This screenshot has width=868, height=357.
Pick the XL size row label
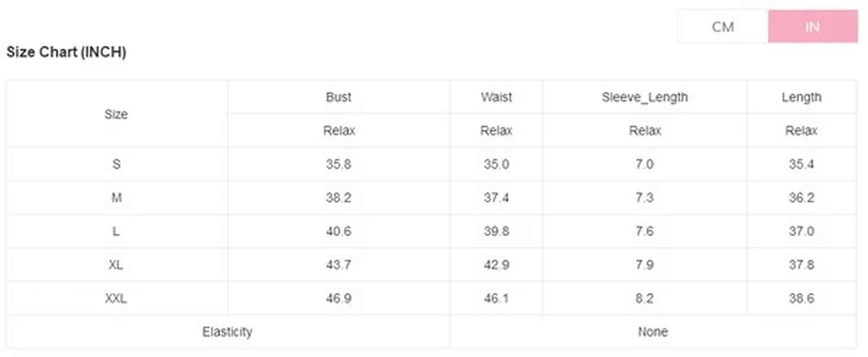click(x=116, y=265)
